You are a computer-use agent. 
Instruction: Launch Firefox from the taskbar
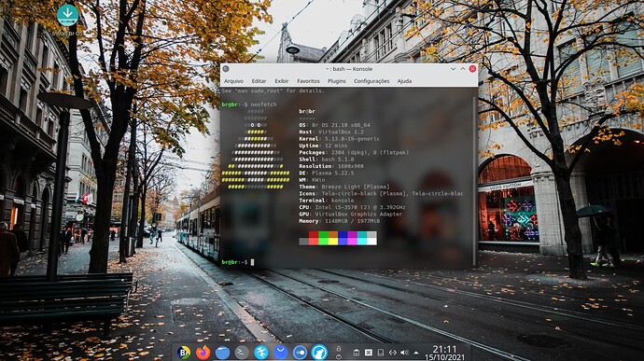(203, 353)
